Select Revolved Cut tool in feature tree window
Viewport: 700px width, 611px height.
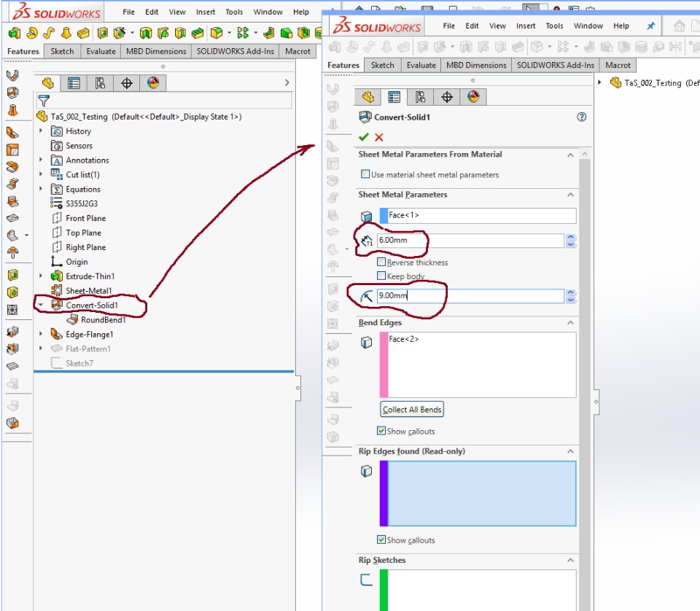[146, 33]
